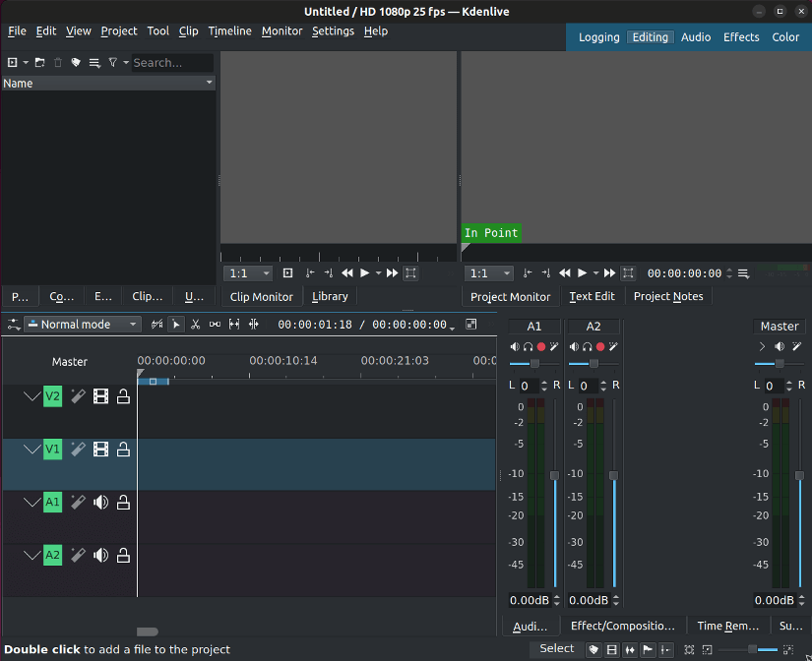The height and width of the screenshot is (661, 812).
Task: Fast forward in the clip monitor
Action: pos(392,273)
